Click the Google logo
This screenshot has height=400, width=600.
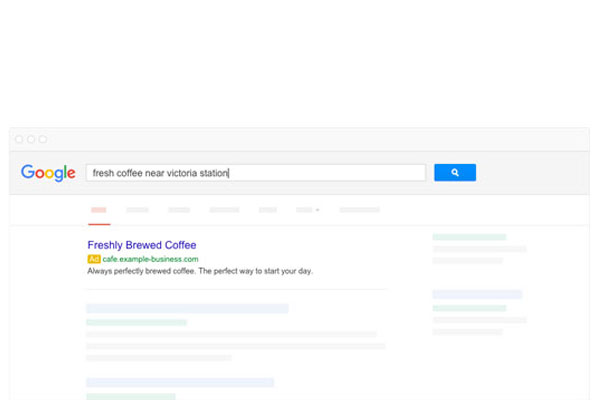[48, 173]
